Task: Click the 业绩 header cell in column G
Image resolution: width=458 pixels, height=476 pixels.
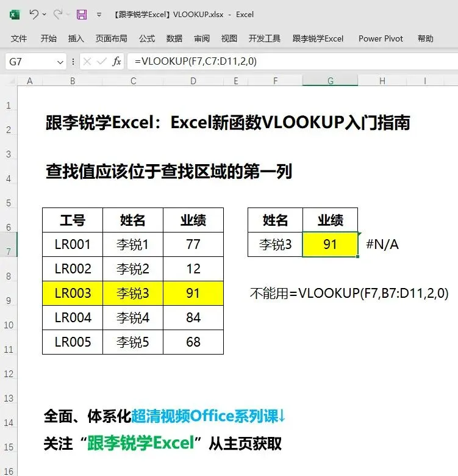Action: pos(330,220)
